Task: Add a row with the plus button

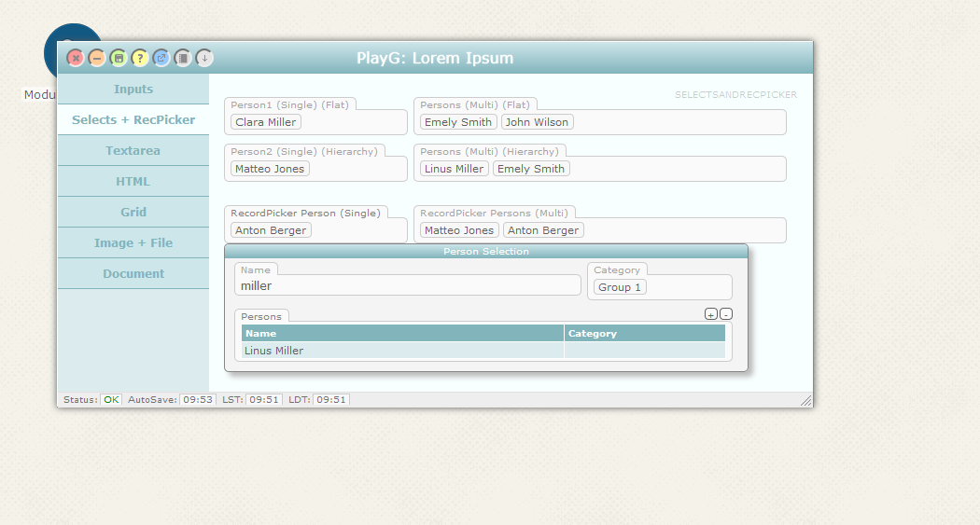Action: click(x=710, y=314)
